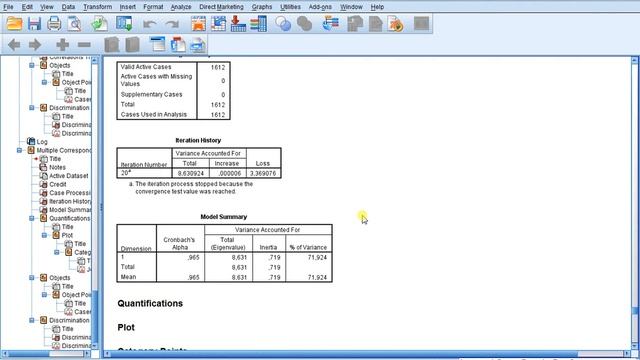Click Cronbach's Alpha value .965 in row 1
Image resolution: width=640 pixels, height=360 pixels.
point(193,258)
